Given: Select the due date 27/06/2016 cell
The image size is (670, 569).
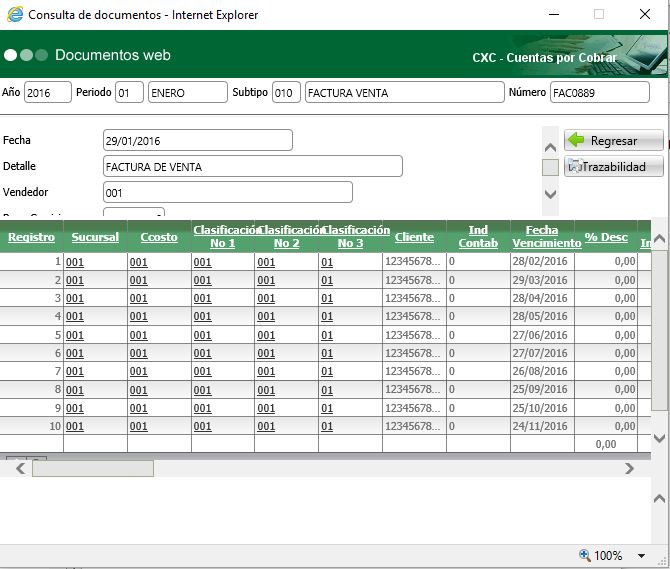Looking at the screenshot, I should point(542,335).
